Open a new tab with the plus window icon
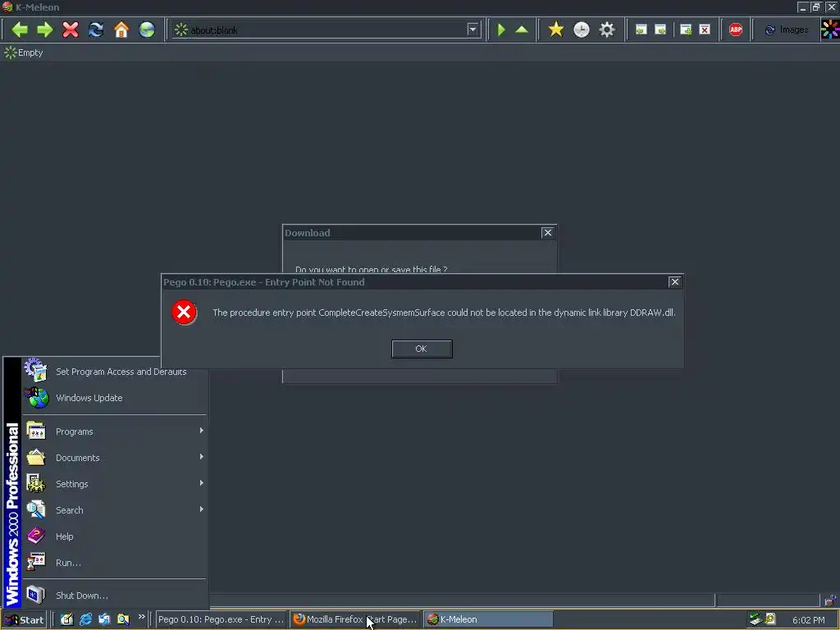 (x=686, y=30)
